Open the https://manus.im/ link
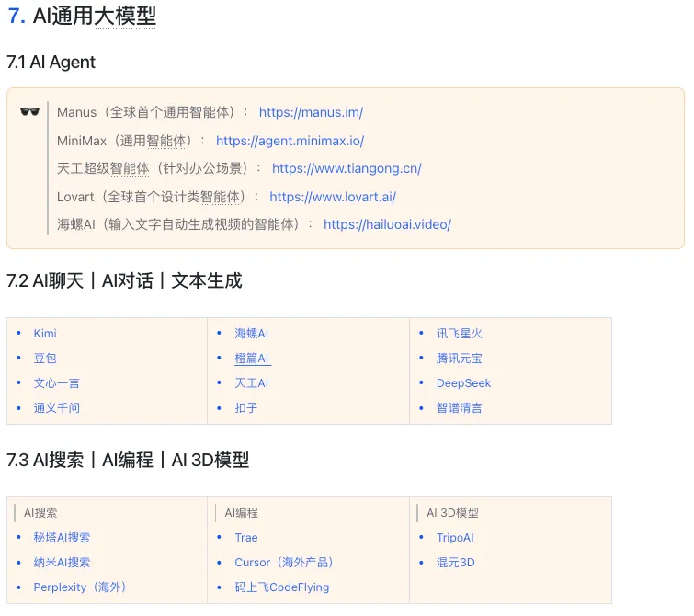 tap(311, 112)
